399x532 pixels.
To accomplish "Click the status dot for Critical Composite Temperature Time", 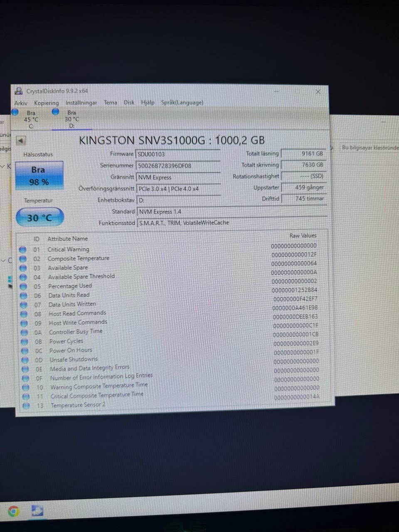I will [x=26, y=397].
